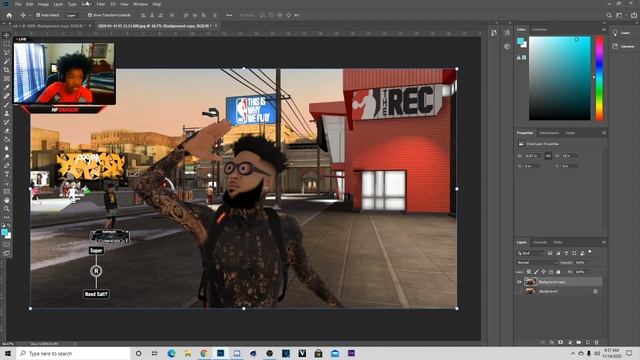This screenshot has height=360, width=640.
Task: Click the Windows search box
Action: (73, 353)
